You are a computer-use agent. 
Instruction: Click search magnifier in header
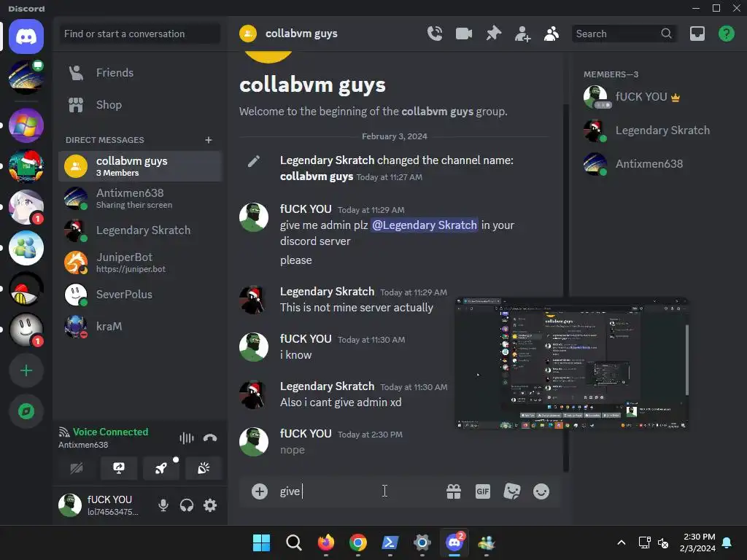(666, 34)
